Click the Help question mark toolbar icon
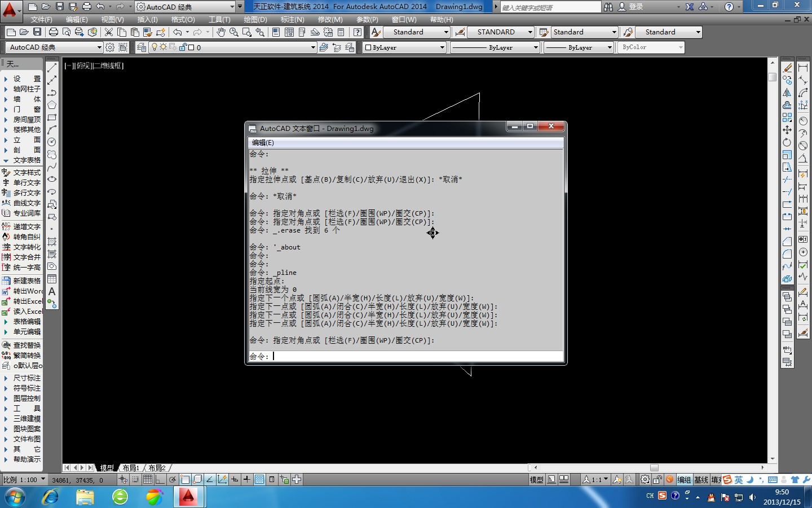Viewport: 812px width, 508px height. [x=358, y=32]
